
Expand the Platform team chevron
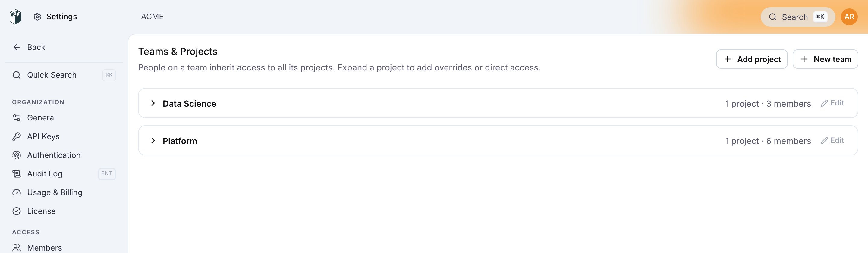click(153, 140)
